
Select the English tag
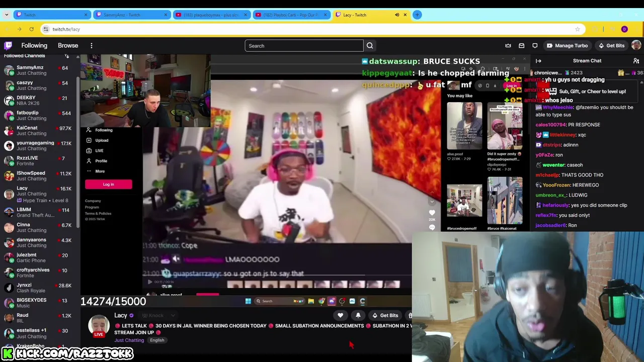click(x=157, y=340)
